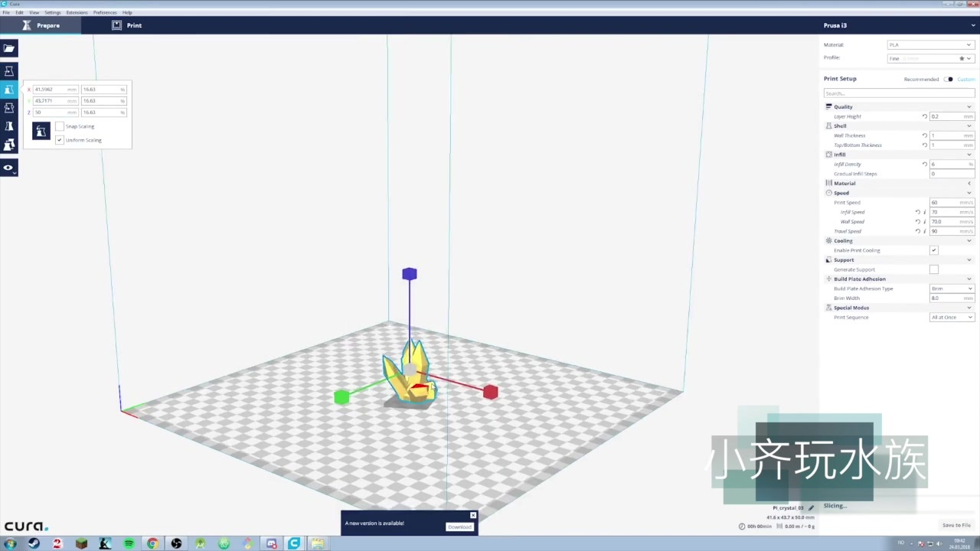Select the Rotate tool in left toolbar

tap(9, 108)
